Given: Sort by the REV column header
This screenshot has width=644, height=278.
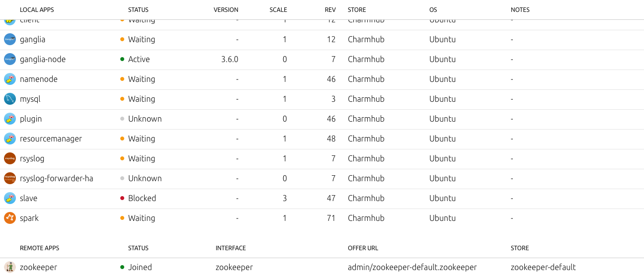Looking at the screenshot, I should tap(330, 10).
